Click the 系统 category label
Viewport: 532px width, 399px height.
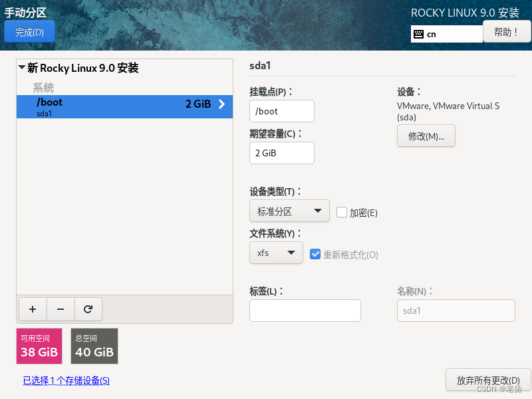coord(43,88)
